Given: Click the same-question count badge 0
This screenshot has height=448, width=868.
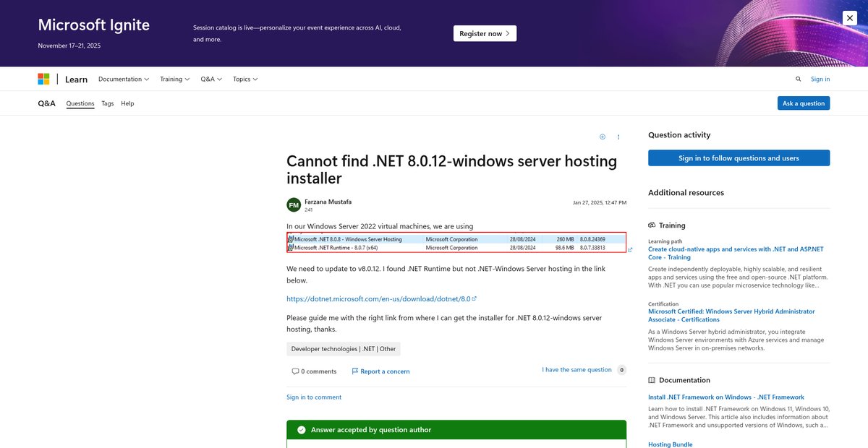Looking at the screenshot, I should pyautogui.click(x=621, y=370).
